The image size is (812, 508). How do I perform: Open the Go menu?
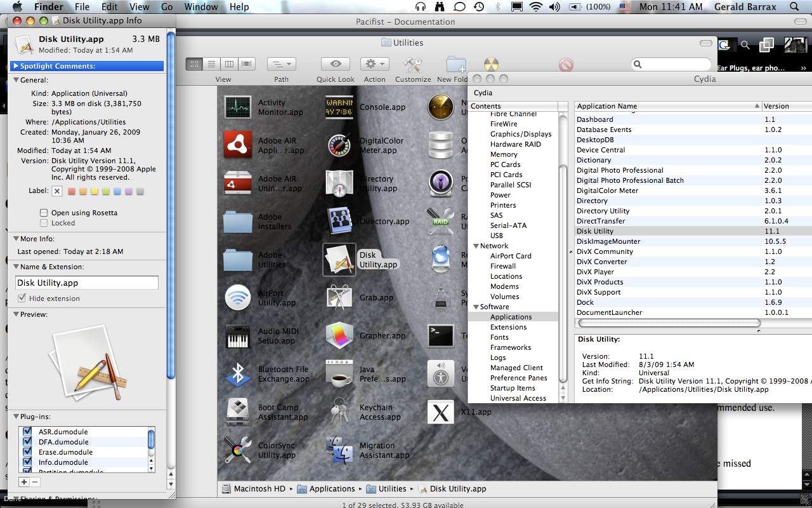(167, 7)
